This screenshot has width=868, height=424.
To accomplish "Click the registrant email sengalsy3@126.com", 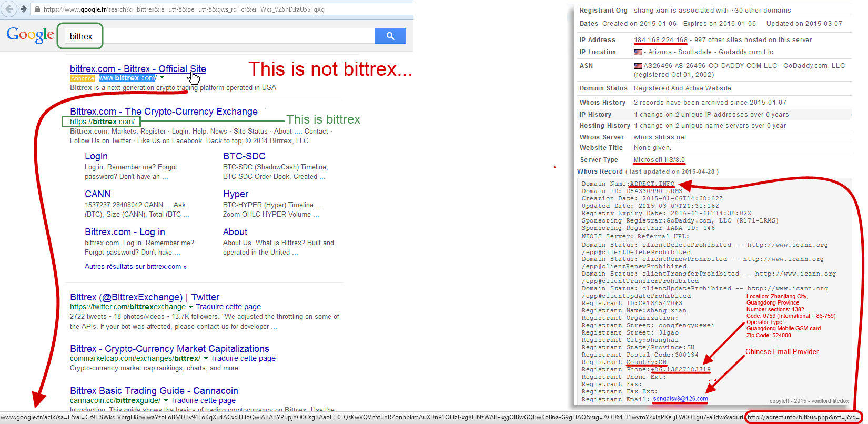I will pyautogui.click(x=680, y=399).
